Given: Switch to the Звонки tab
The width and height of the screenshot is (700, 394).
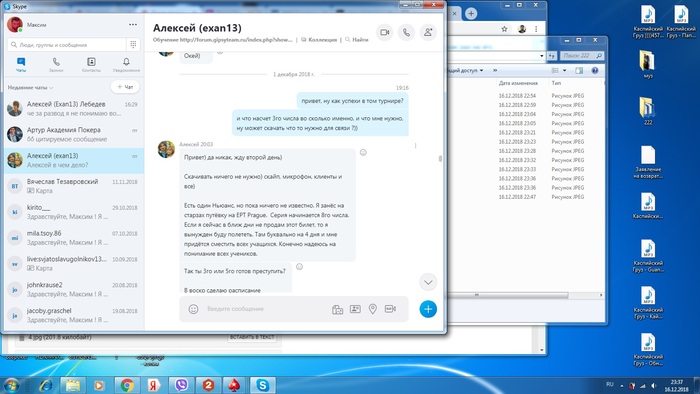Looking at the screenshot, I should pyautogui.click(x=56, y=65).
